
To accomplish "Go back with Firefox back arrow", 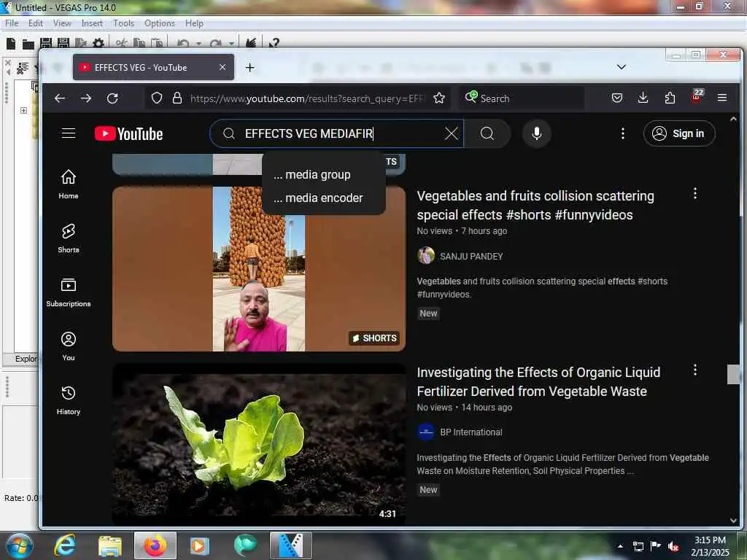I will (60, 98).
